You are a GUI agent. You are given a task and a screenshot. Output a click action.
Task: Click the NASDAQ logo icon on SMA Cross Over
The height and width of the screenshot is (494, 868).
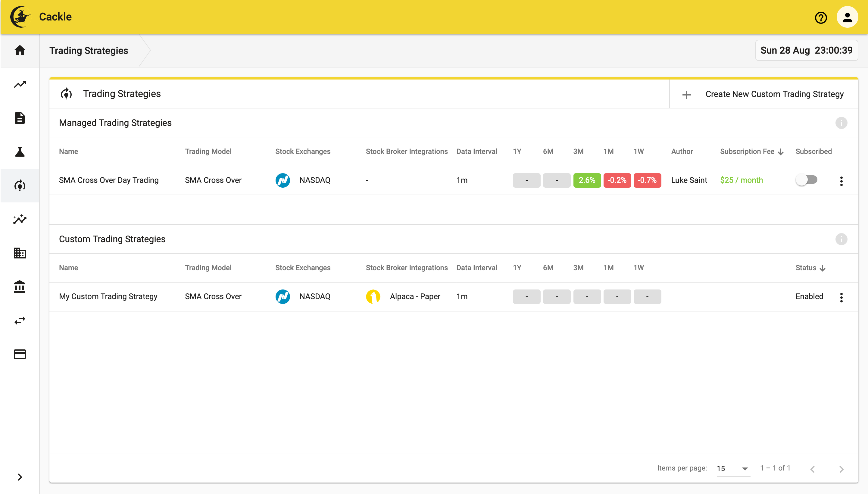tap(282, 180)
